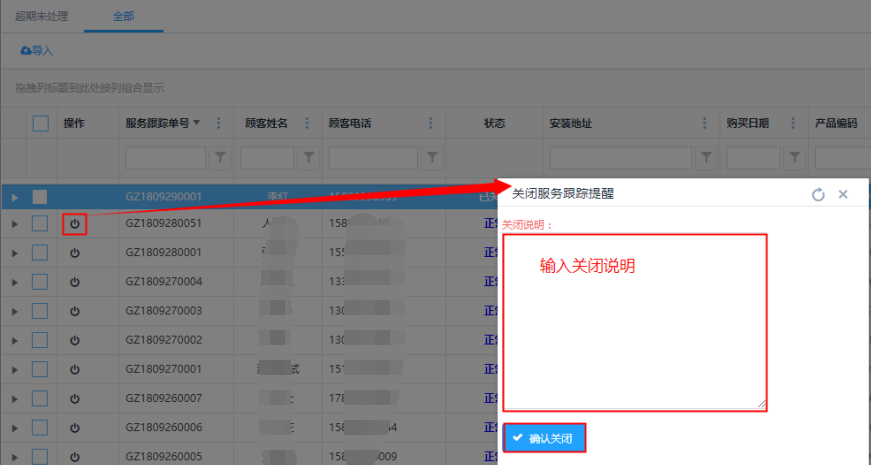
Task: Check the box for row GZ1809270002
Action: [40, 340]
